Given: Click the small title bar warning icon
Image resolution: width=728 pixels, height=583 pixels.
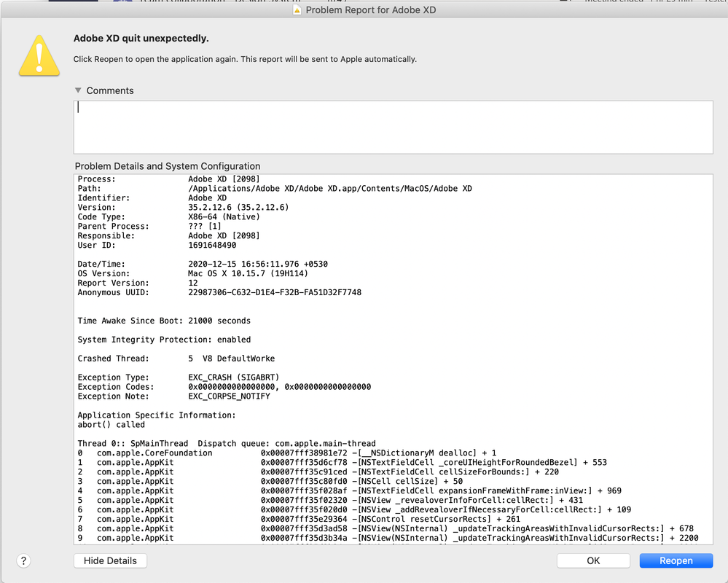Looking at the screenshot, I should point(297,10).
